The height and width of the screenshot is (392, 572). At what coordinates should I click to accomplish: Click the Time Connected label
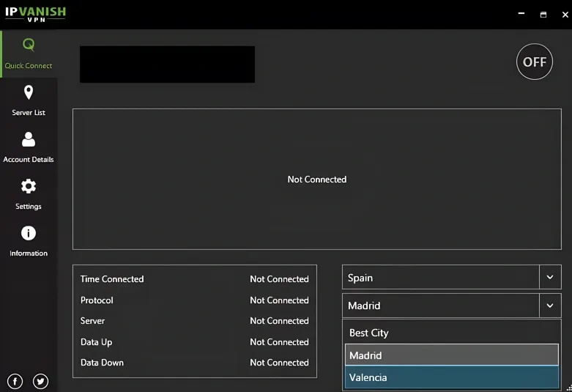tap(112, 279)
